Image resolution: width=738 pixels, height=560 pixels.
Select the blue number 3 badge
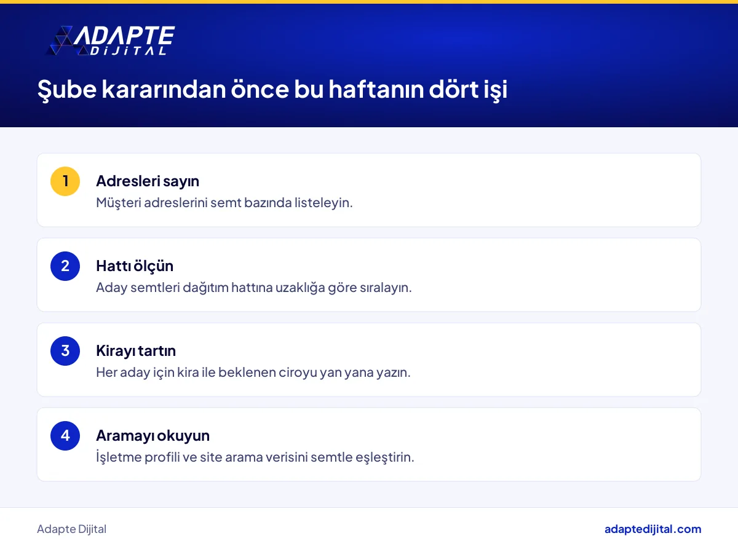[x=65, y=351]
